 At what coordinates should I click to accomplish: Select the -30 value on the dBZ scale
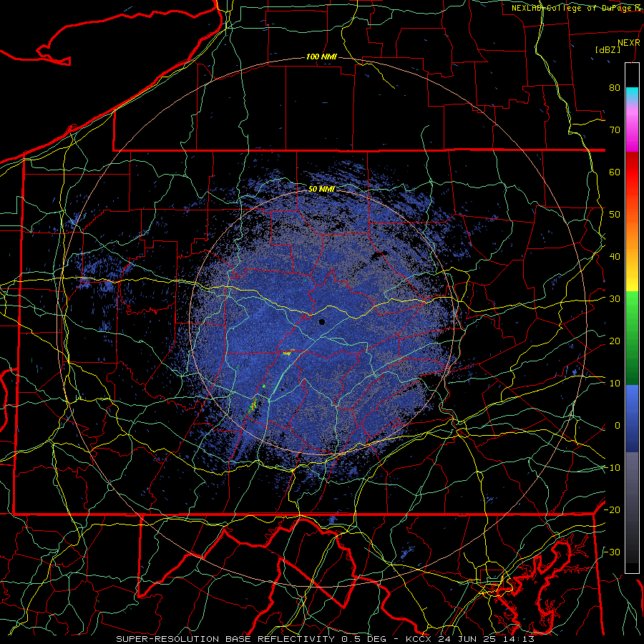612,552
